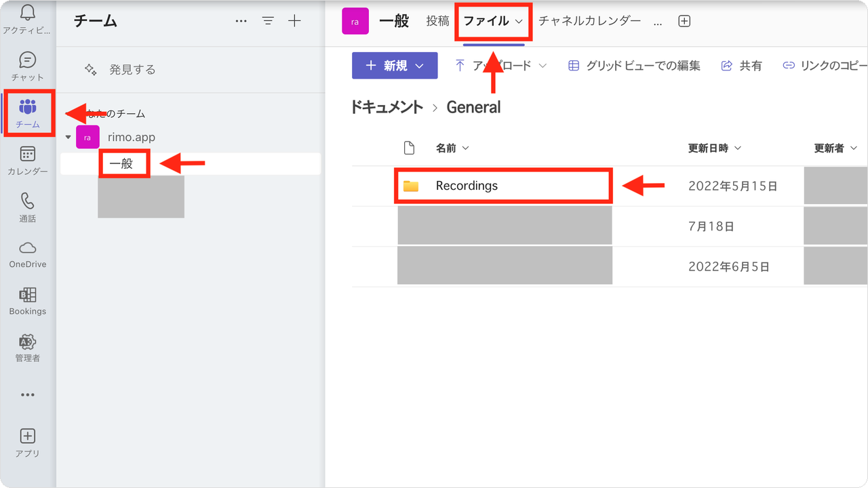Click the plus icon to add team
The height and width of the screenshot is (488, 868).
point(294,21)
